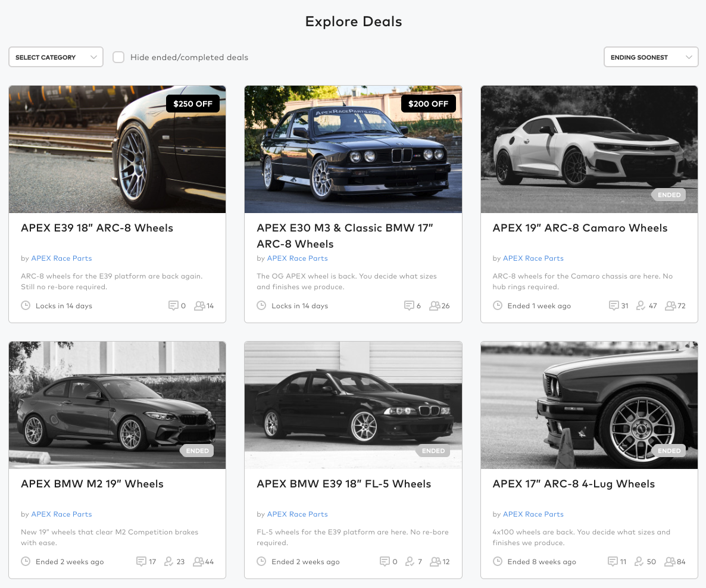Click the $200 OFF badge
The image size is (706, 588).
tap(428, 104)
